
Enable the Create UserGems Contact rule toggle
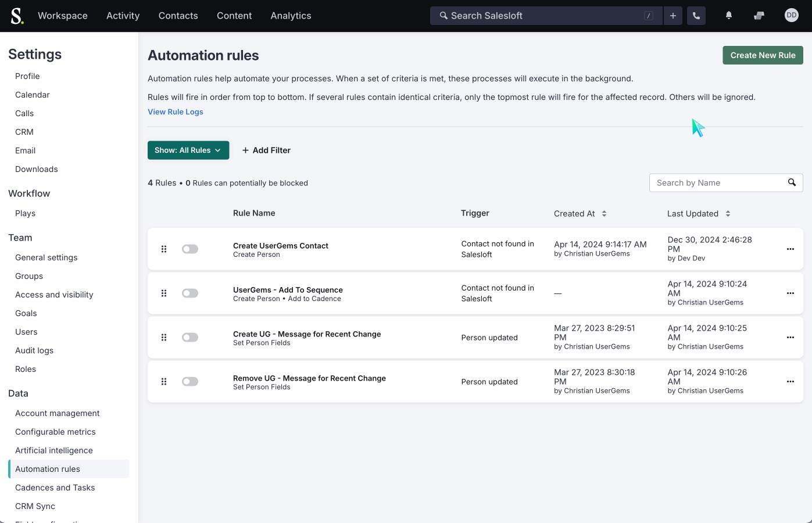(x=190, y=249)
